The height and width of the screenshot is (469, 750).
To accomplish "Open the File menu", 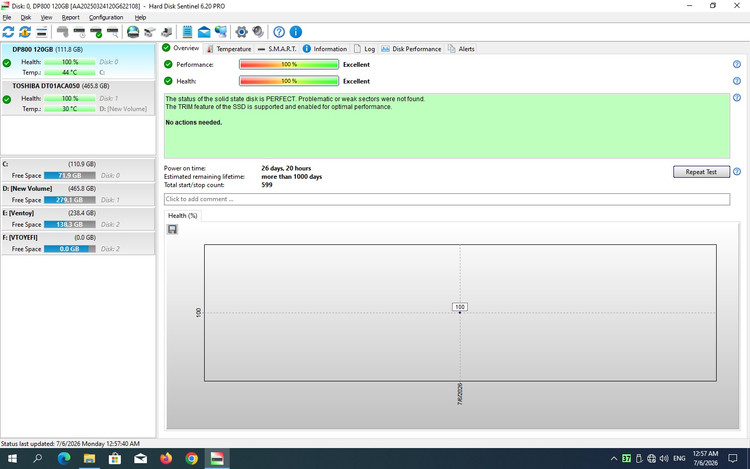I will pyautogui.click(x=7, y=17).
